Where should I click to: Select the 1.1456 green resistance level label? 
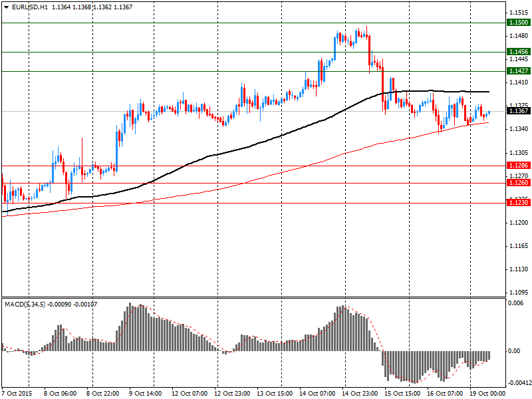pos(518,52)
